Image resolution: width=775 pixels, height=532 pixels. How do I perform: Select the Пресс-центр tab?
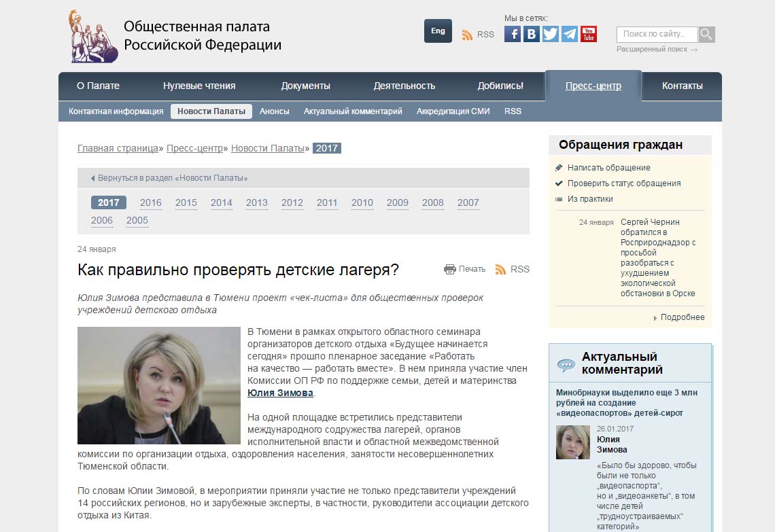pyautogui.click(x=593, y=86)
